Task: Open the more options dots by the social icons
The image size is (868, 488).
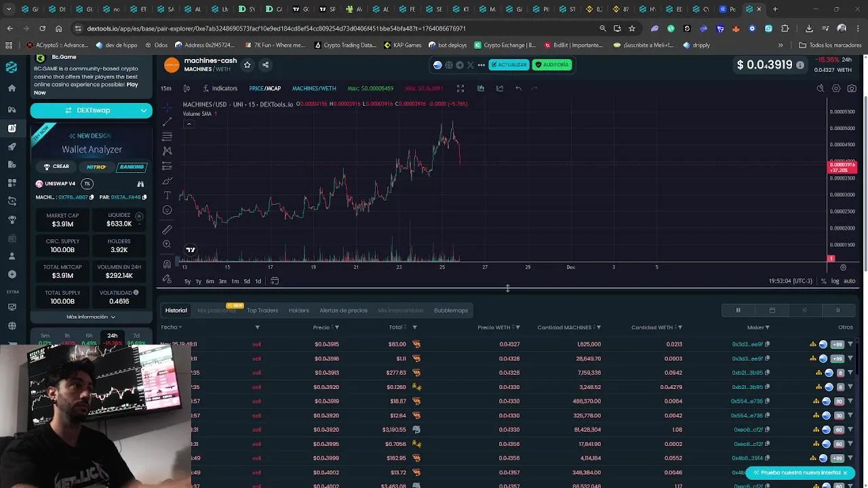Action: tap(481, 65)
